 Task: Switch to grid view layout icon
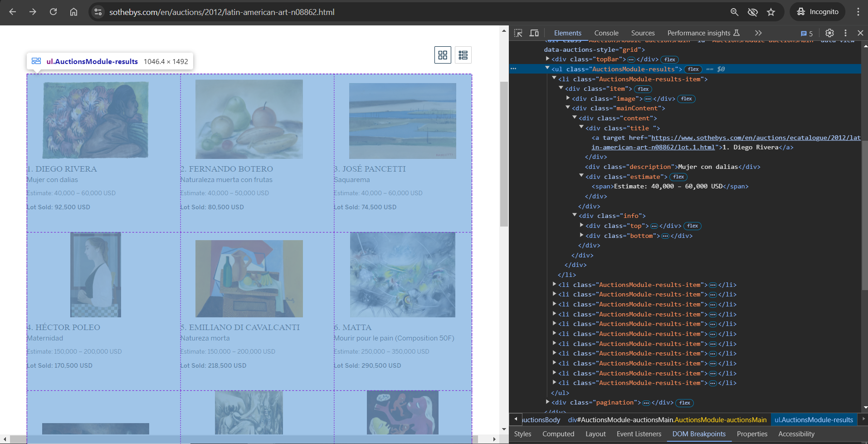coord(443,55)
